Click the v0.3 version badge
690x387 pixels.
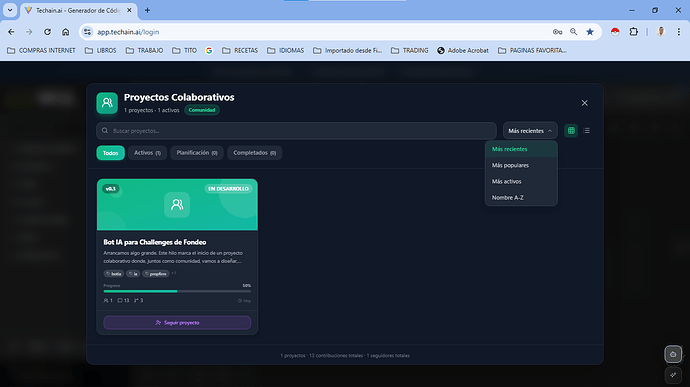point(111,189)
